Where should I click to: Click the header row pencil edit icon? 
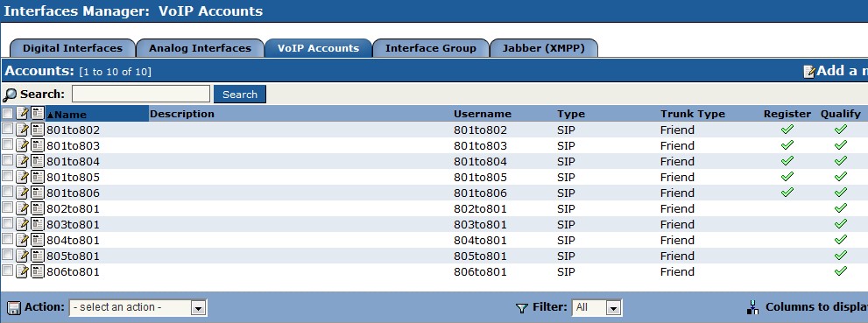[x=22, y=114]
